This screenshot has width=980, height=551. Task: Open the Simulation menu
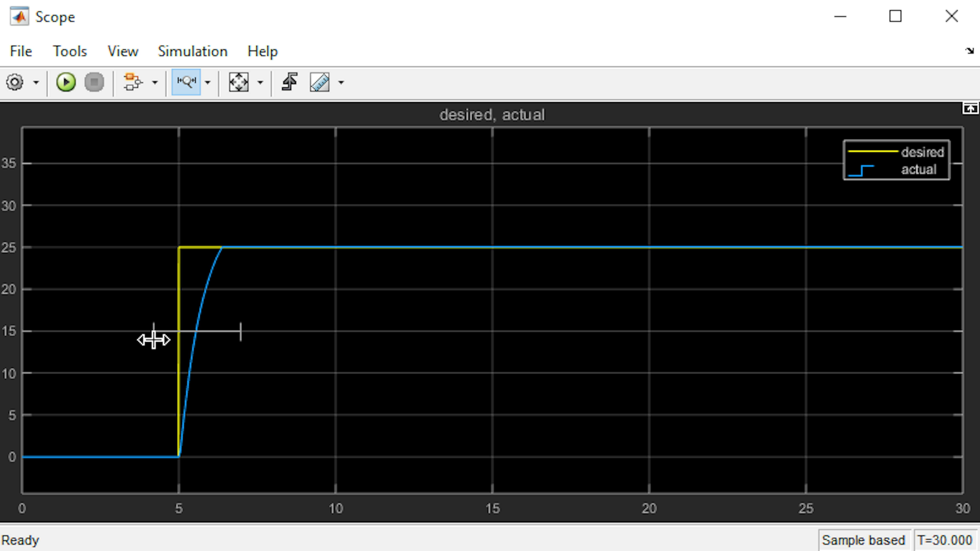(193, 51)
